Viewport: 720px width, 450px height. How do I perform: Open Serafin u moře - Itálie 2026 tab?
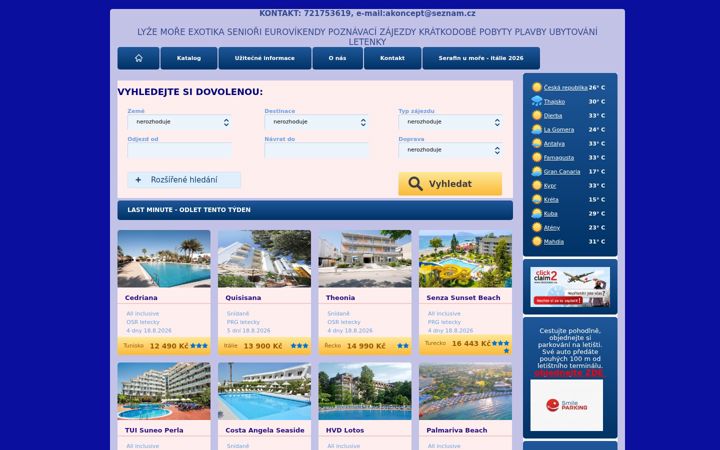click(x=481, y=58)
